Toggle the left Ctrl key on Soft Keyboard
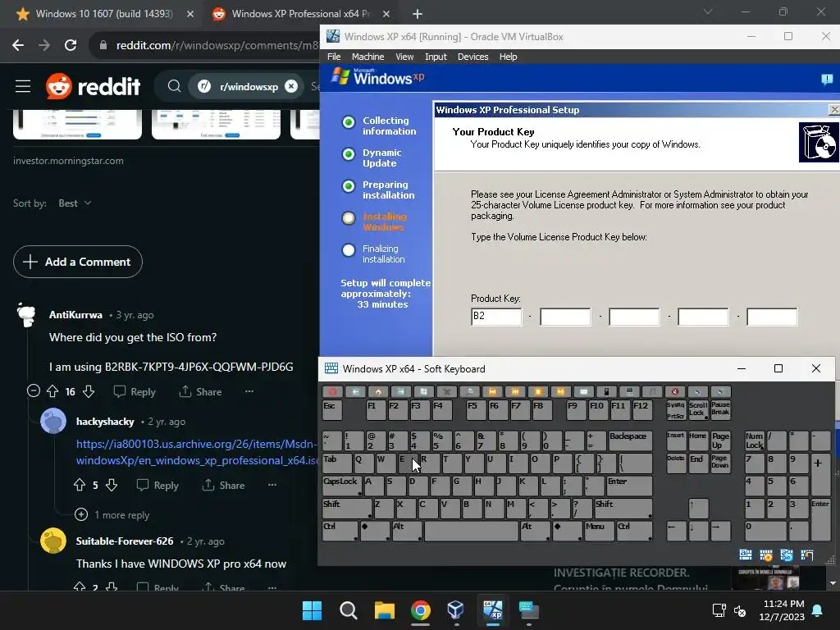Viewport: 840px width, 630px height. 340,531
